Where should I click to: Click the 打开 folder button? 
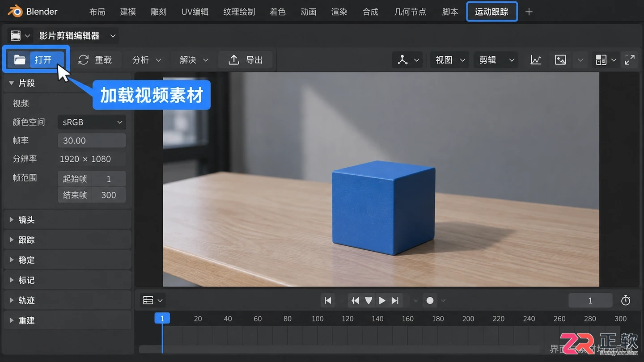point(36,59)
